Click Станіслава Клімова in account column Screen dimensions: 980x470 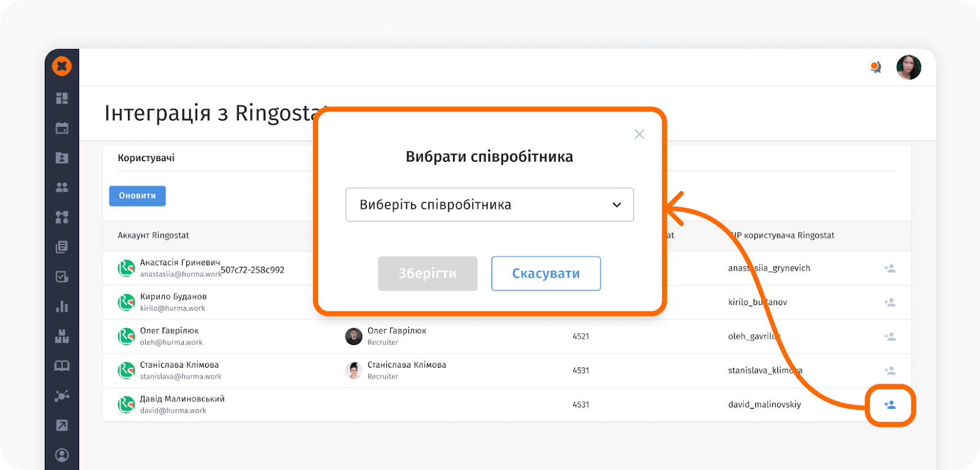[179, 365]
